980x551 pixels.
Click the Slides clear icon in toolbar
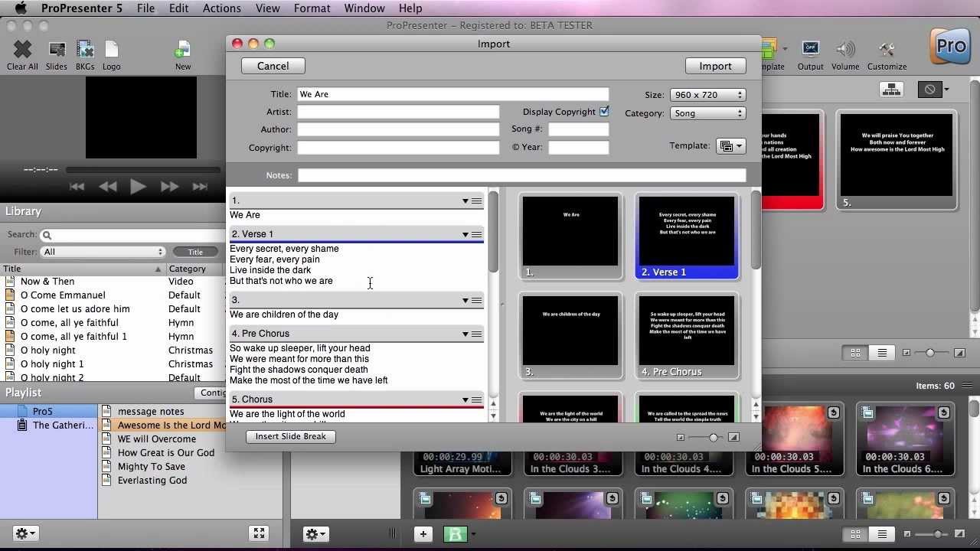point(57,51)
